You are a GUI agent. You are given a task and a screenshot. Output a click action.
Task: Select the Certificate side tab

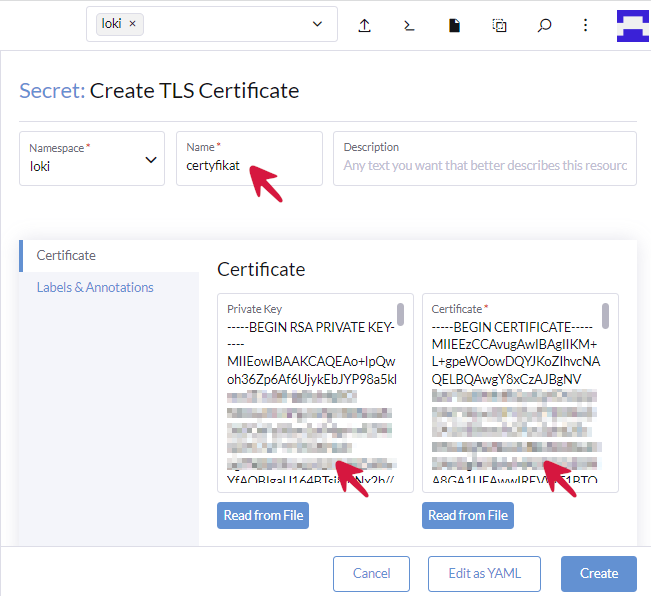click(x=66, y=256)
